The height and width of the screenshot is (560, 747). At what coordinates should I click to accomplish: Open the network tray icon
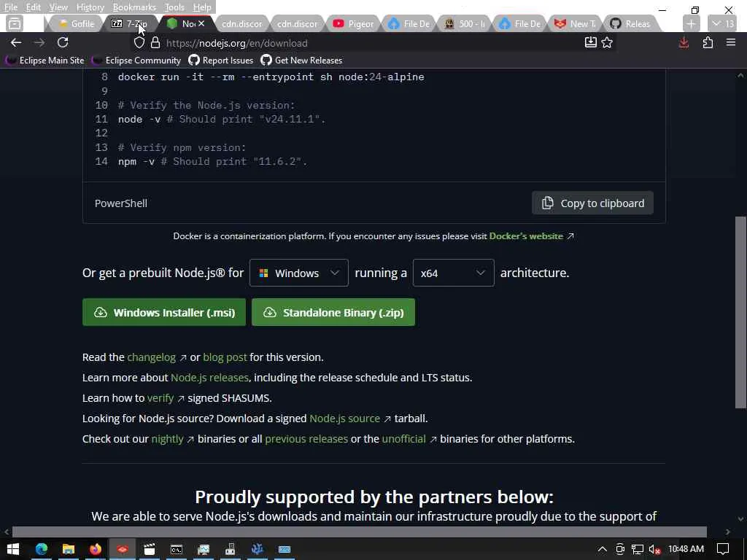click(x=638, y=549)
